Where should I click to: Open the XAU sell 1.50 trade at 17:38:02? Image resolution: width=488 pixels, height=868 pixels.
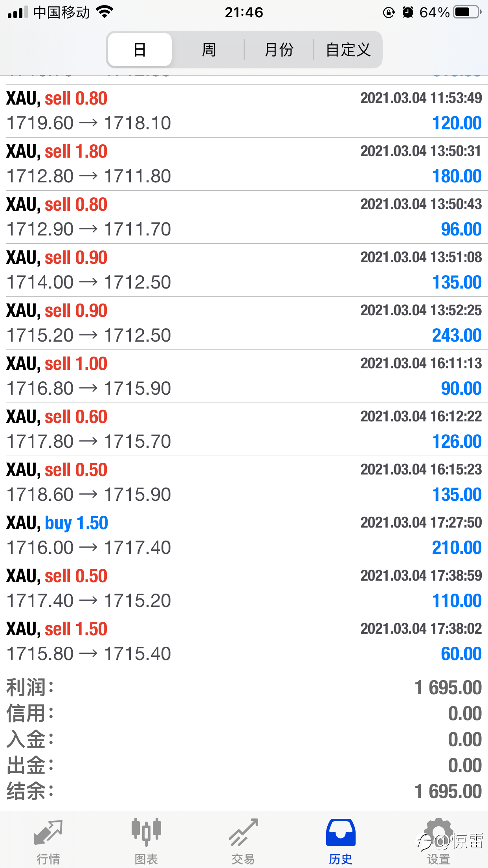(x=244, y=642)
